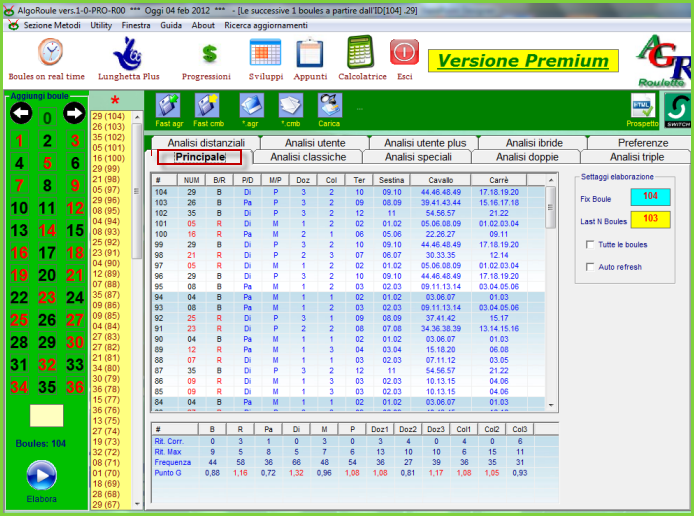Image resolution: width=694 pixels, height=516 pixels.
Task: Click the empty box above Boules: 104
Action: click(46, 416)
